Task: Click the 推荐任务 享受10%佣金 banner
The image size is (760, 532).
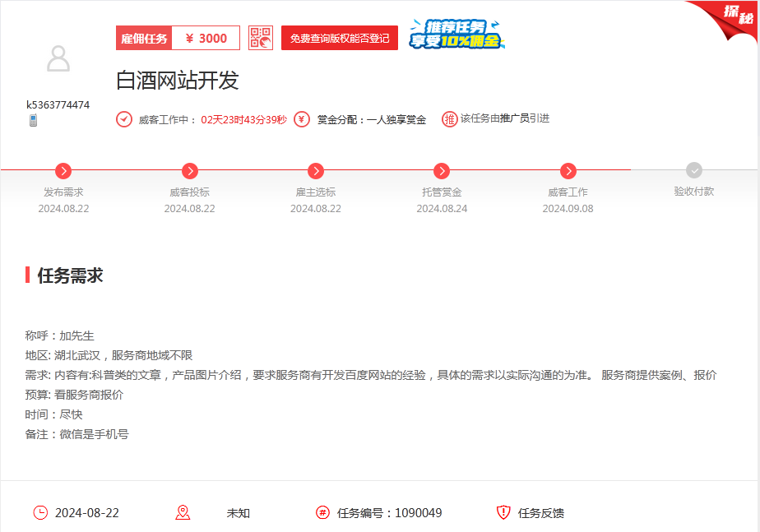Action: click(457, 35)
